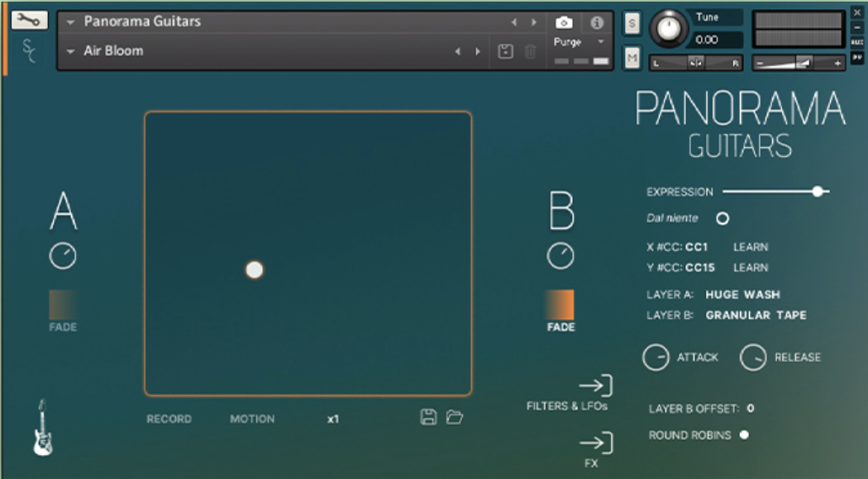This screenshot has height=479, width=868.
Task: Save the Air Bloom snapshot with disk icon
Action: tap(505, 51)
